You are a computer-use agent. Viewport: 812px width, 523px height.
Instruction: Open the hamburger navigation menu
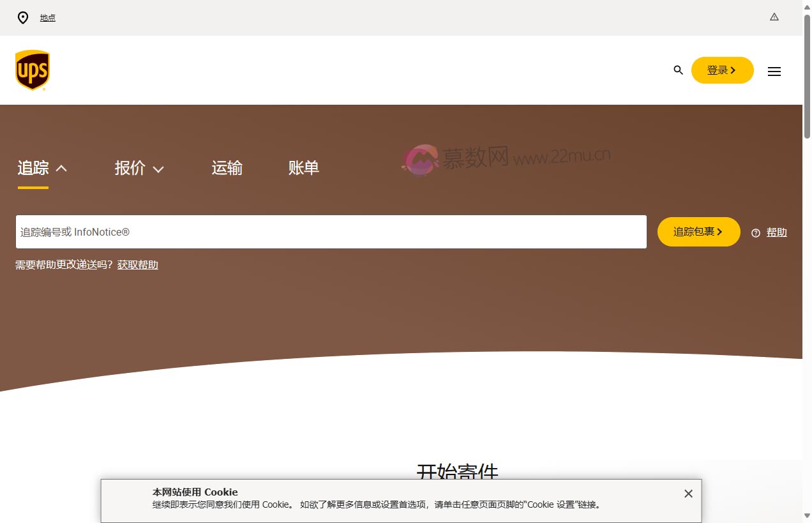[x=774, y=71]
